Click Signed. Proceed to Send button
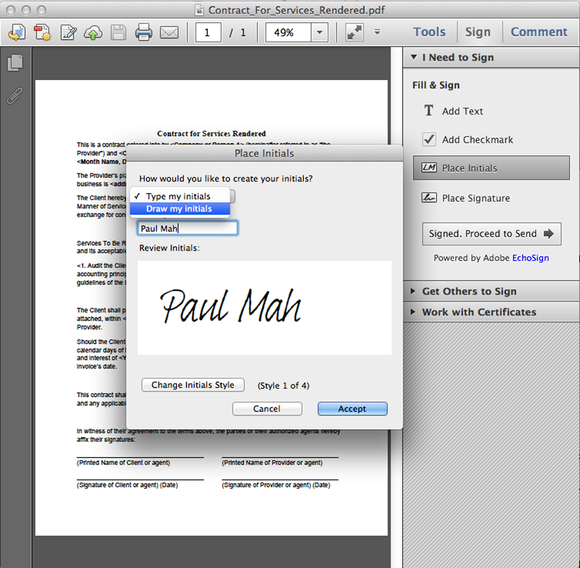 point(492,234)
